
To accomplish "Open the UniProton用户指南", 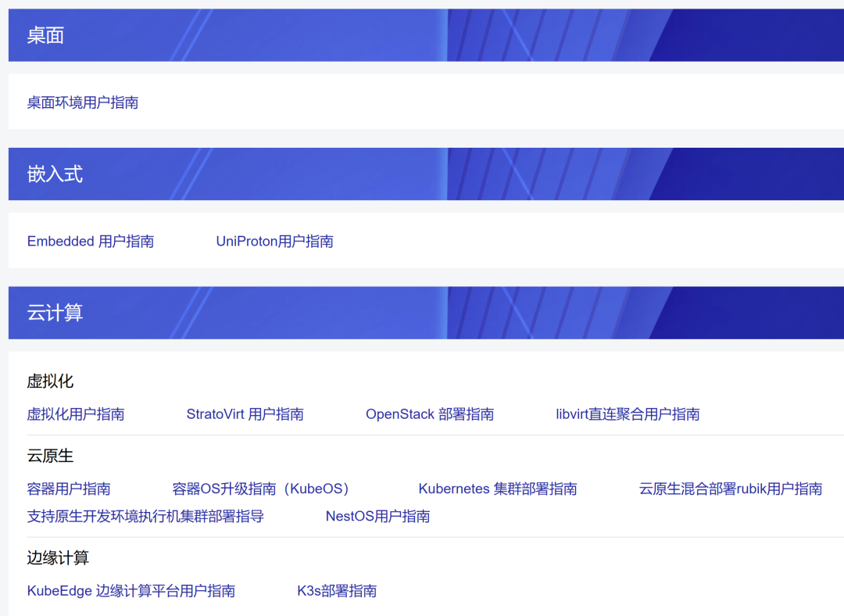I will [x=275, y=242].
